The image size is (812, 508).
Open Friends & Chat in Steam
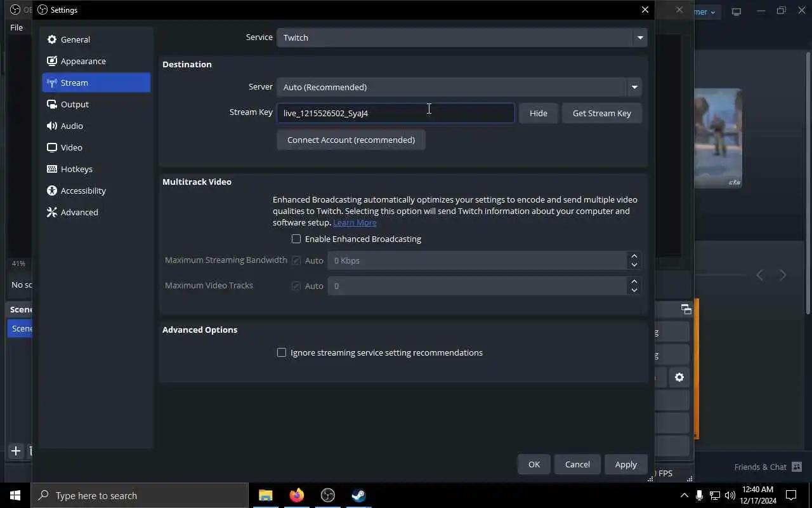pos(768,467)
